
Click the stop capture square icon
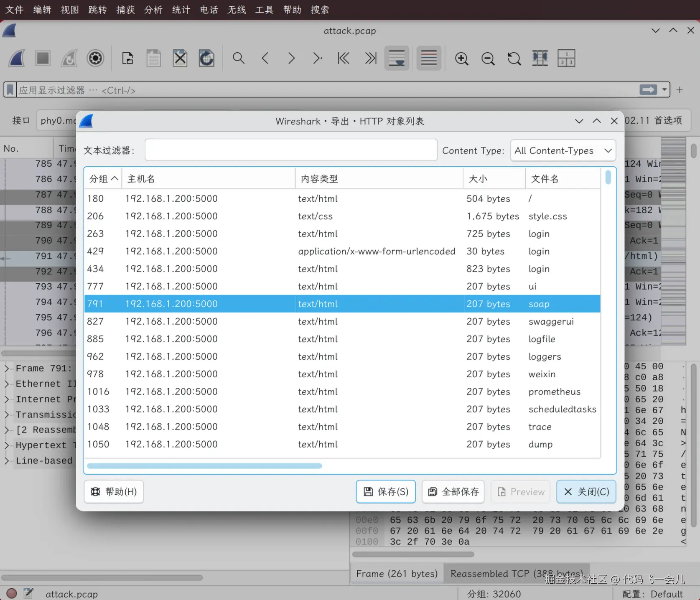(x=43, y=58)
